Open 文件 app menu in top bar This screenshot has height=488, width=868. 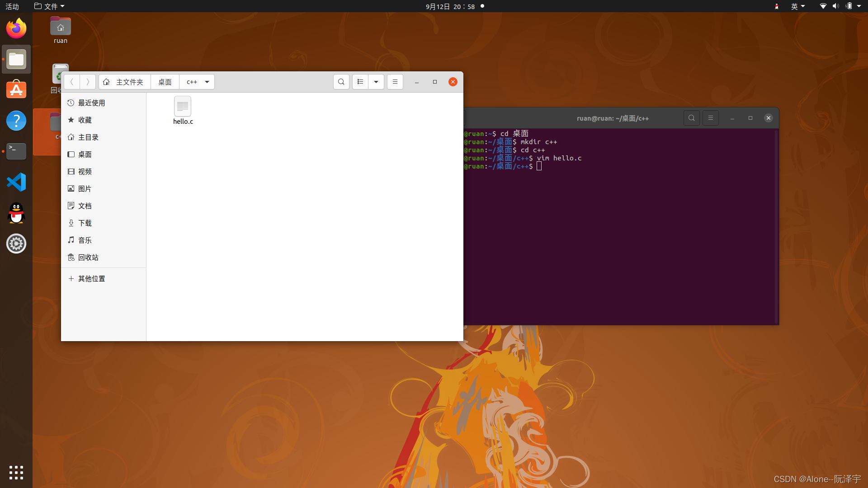[50, 6]
